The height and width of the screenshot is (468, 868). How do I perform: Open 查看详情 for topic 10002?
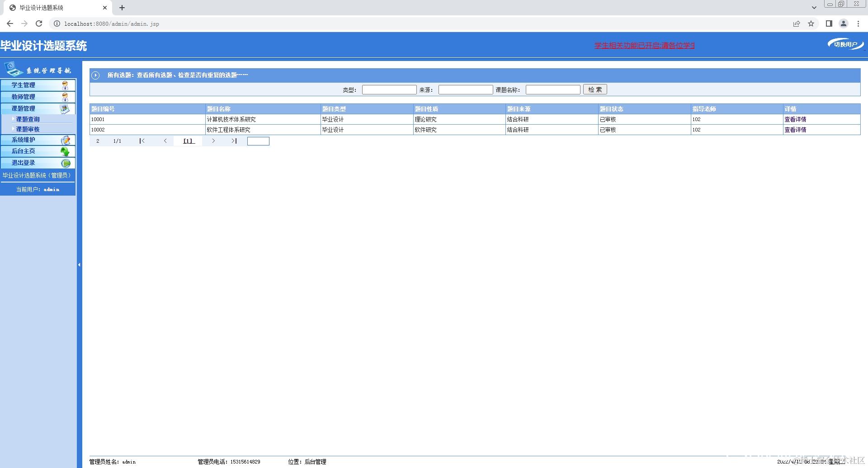click(795, 130)
